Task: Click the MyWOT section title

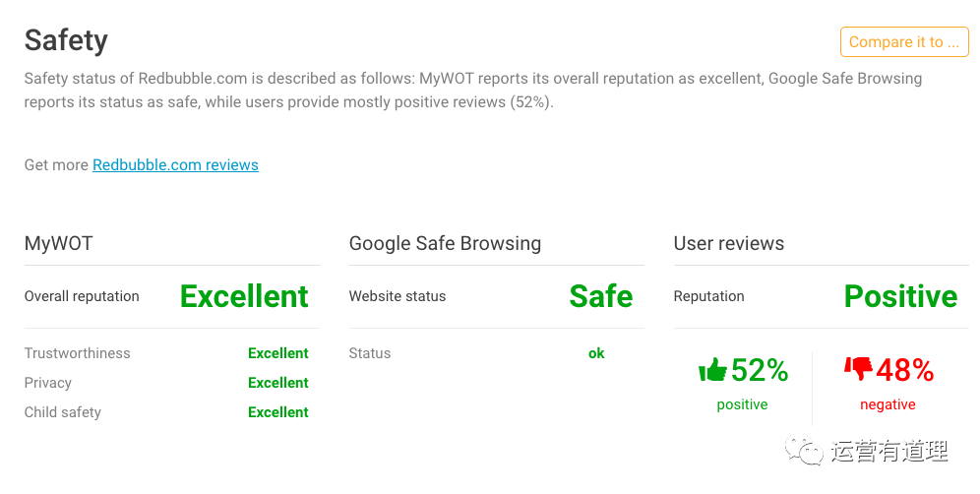Action: (x=59, y=243)
